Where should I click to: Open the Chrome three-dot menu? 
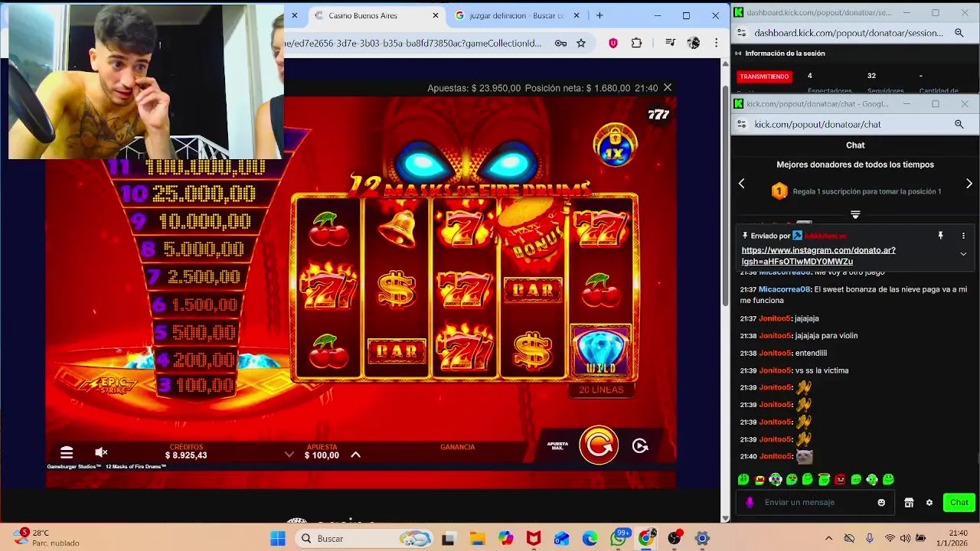(x=716, y=43)
